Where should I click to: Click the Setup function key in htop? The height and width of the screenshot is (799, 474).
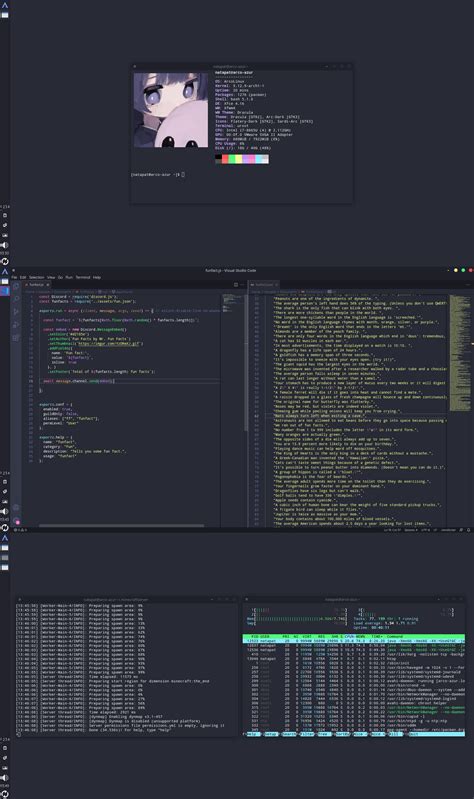pyautogui.click(x=270, y=734)
